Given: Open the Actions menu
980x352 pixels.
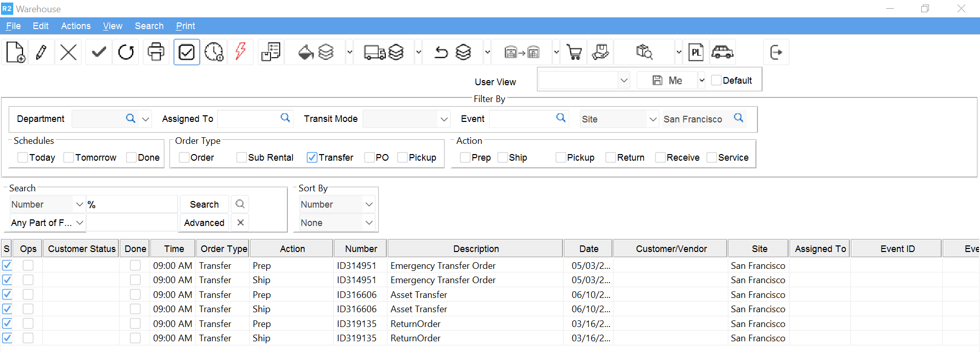Looking at the screenshot, I should [76, 26].
